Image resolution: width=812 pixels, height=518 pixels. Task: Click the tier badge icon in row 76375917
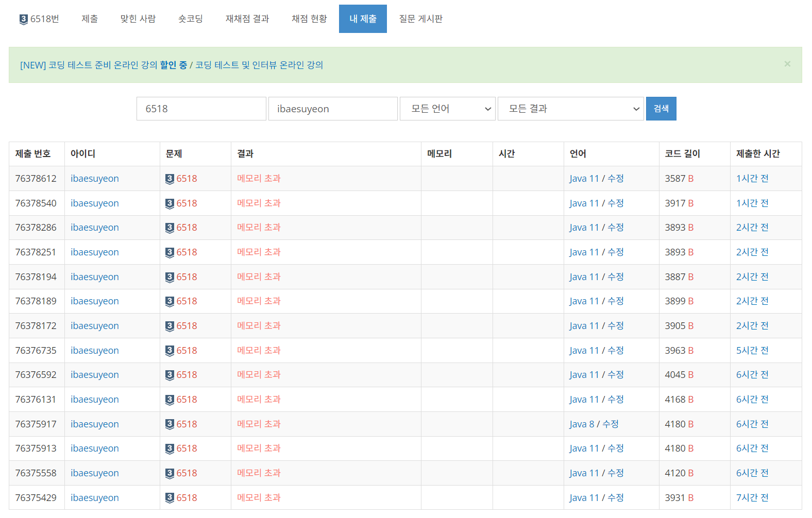(170, 424)
